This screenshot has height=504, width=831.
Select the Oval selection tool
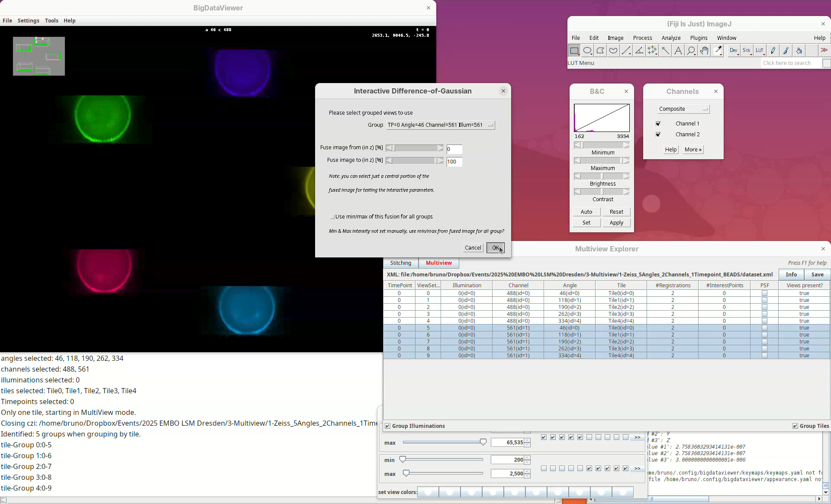[x=587, y=51]
